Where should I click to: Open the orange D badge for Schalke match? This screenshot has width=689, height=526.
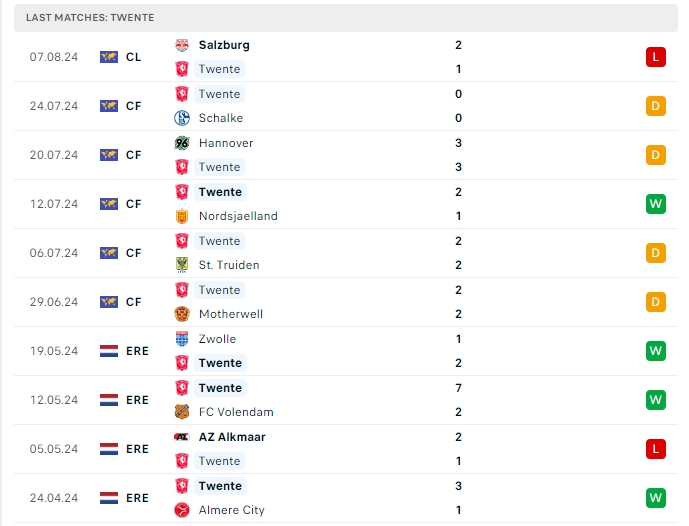pyautogui.click(x=656, y=106)
